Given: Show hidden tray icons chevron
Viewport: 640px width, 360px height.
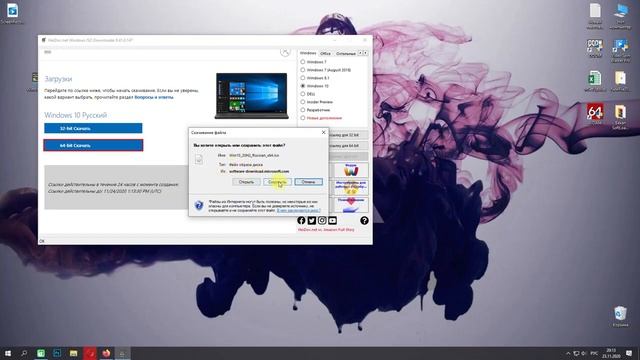Looking at the screenshot, I should pyautogui.click(x=568, y=353).
